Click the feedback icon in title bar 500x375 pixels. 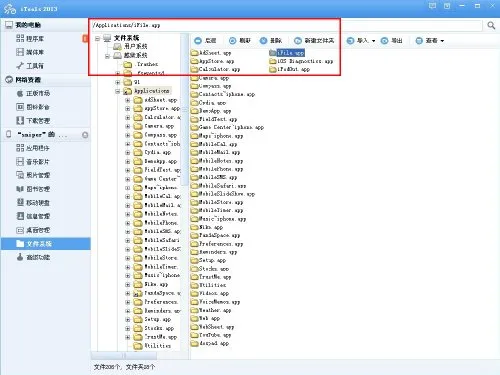point(432,6)
